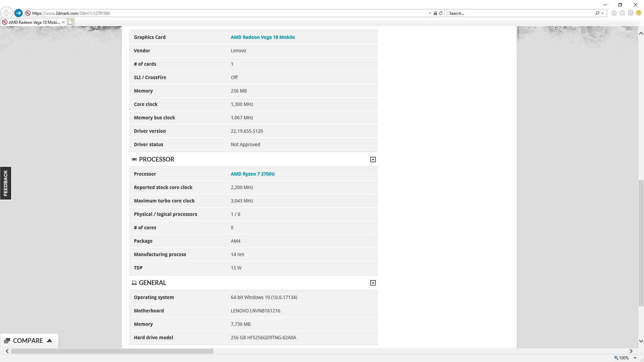644x362 pixels.
Task: Click the browser Forward arrow button
Action: 18,13
